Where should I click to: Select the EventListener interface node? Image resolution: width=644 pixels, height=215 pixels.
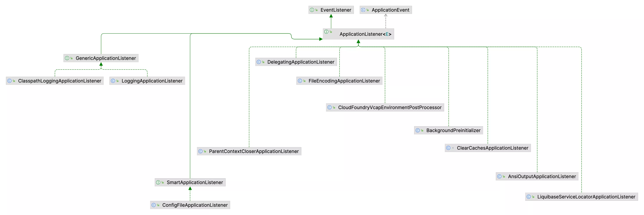[331, 10]
